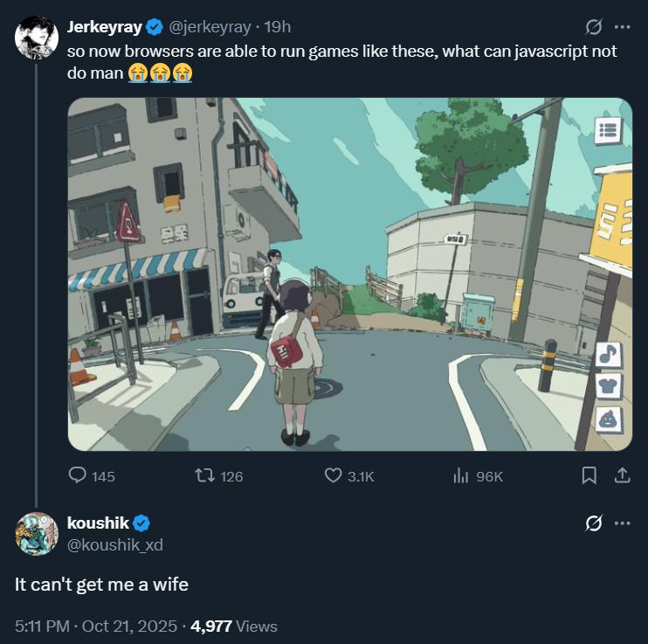The height and width of the screenshot is (644, 648).
Task: Click the share icon on Jerkeyray's post
Action: point(622,475)
